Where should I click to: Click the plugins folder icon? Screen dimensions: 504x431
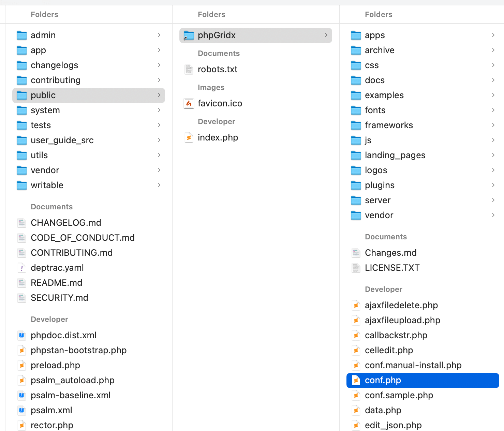(356, 185)
